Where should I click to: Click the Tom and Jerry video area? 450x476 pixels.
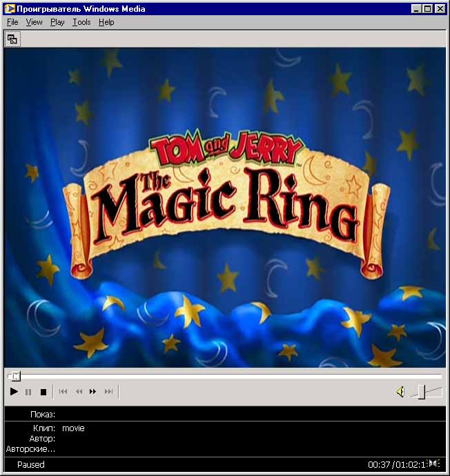coord(225,208)
